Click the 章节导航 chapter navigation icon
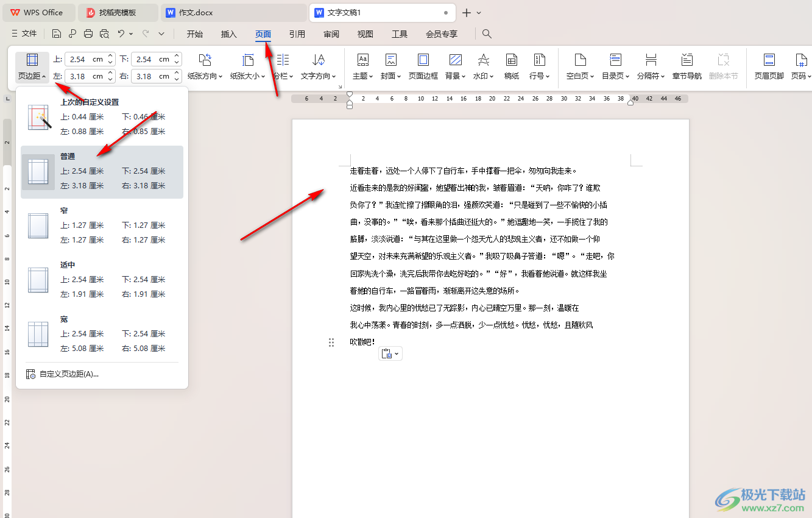812x518 pixels. 687,68
